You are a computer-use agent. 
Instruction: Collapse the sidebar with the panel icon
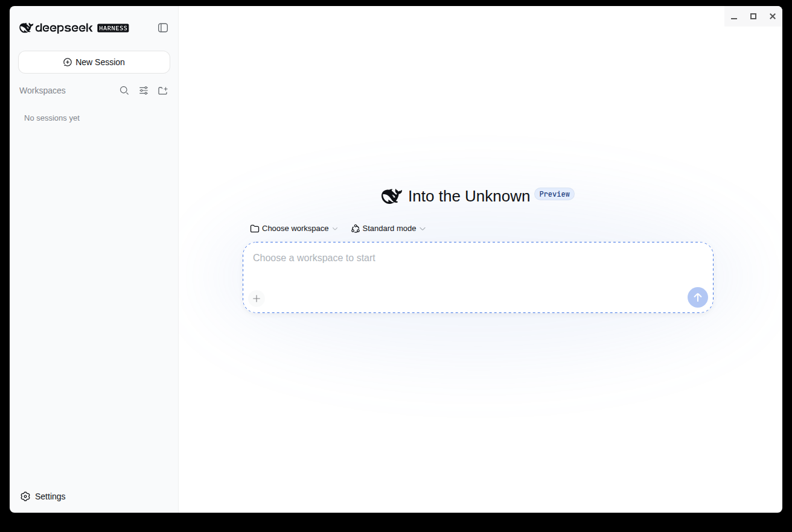point(163,28)
